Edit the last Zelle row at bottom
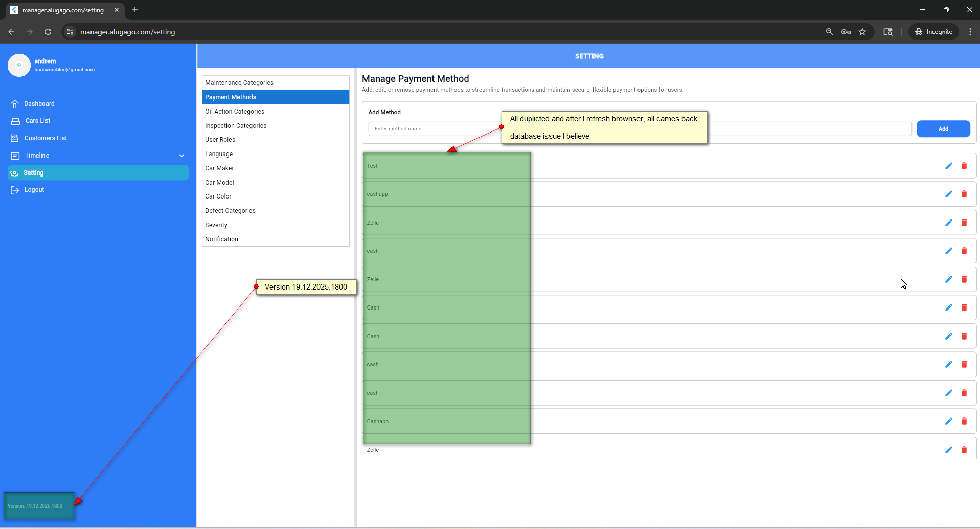Image resolution: width=980 pixels, height=529 pixels. 948,450
